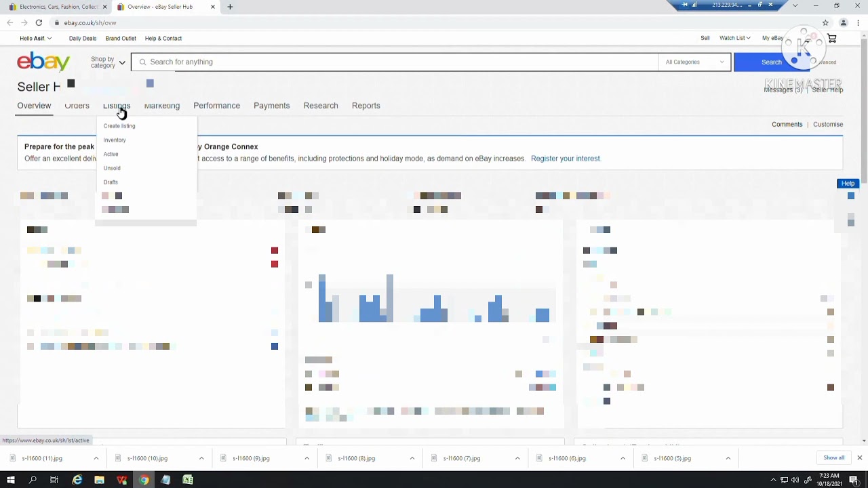Open the notification center icon
Image resolution: width=868 pixels, height=488 pixels.
(x=854, y=480)
